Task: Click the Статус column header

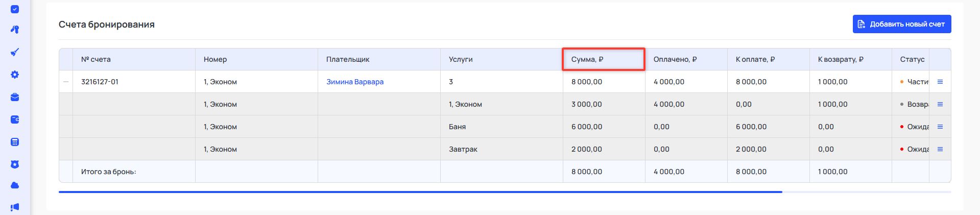Action: (x=912, y=59)
